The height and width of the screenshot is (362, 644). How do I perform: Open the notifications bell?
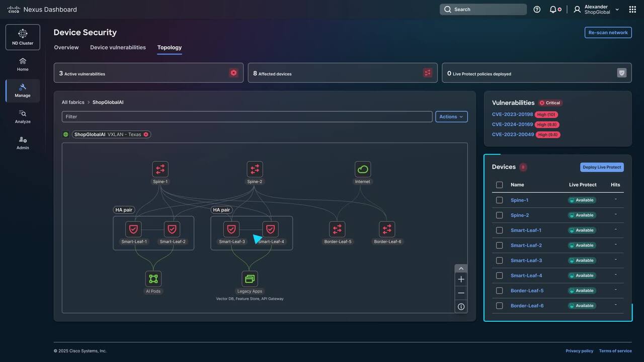553,10
